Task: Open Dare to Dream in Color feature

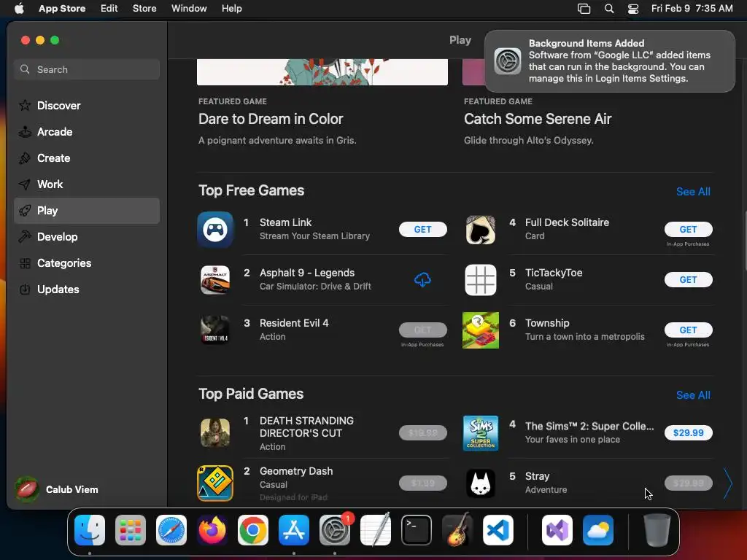Action: (x=271, y=119)
